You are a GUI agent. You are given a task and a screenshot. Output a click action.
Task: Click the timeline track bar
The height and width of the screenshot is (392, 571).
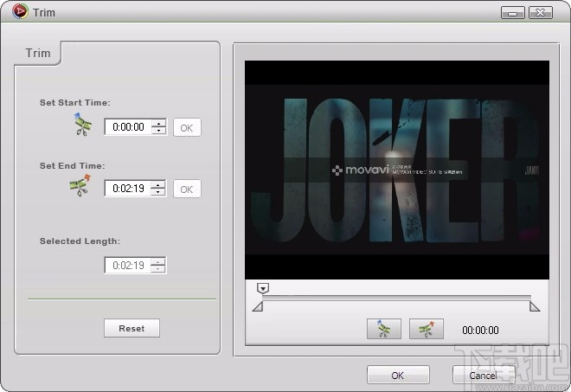point(396,298)
